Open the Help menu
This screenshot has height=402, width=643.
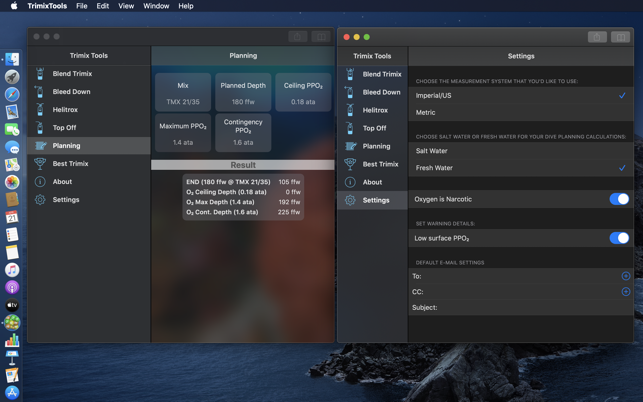tap(186, 6)
